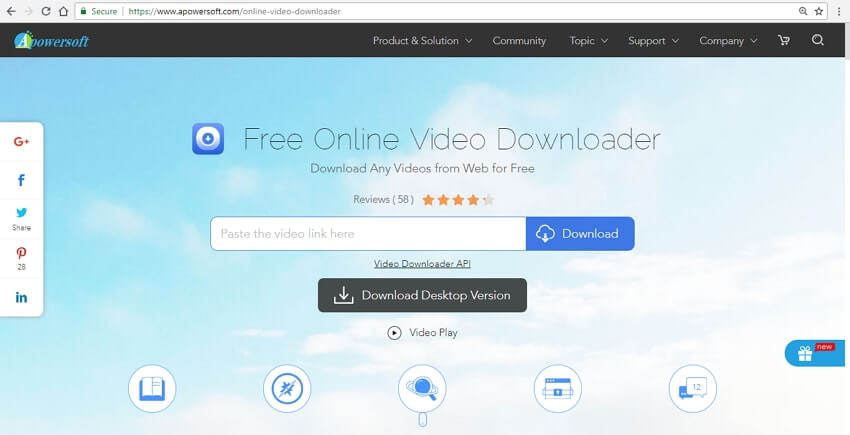Click the browser back arrow
Viewport: 850px width, 435px height.
11,11
